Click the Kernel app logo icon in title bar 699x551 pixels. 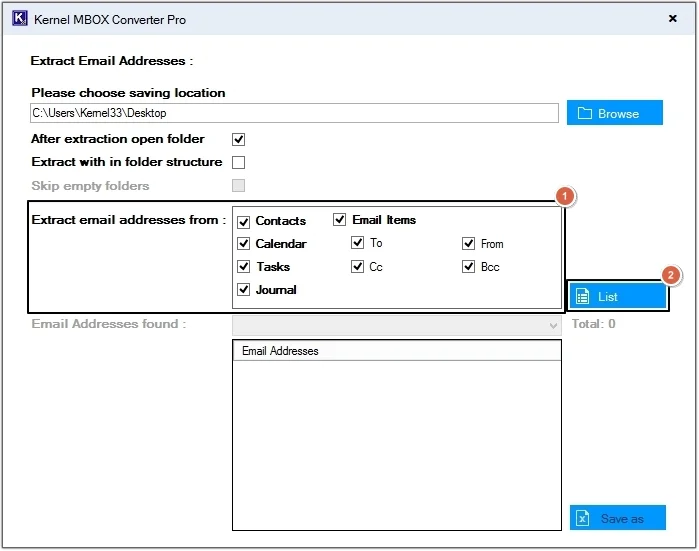[20, 19]
